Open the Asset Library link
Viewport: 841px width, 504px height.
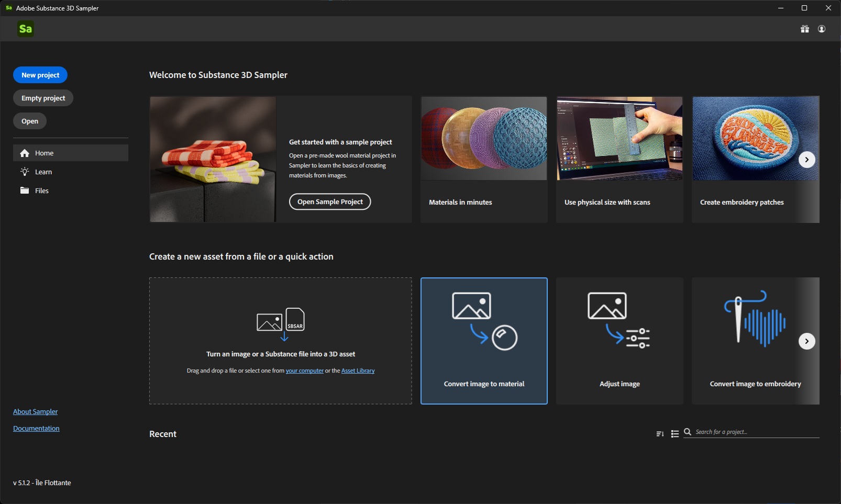[358, 371]
